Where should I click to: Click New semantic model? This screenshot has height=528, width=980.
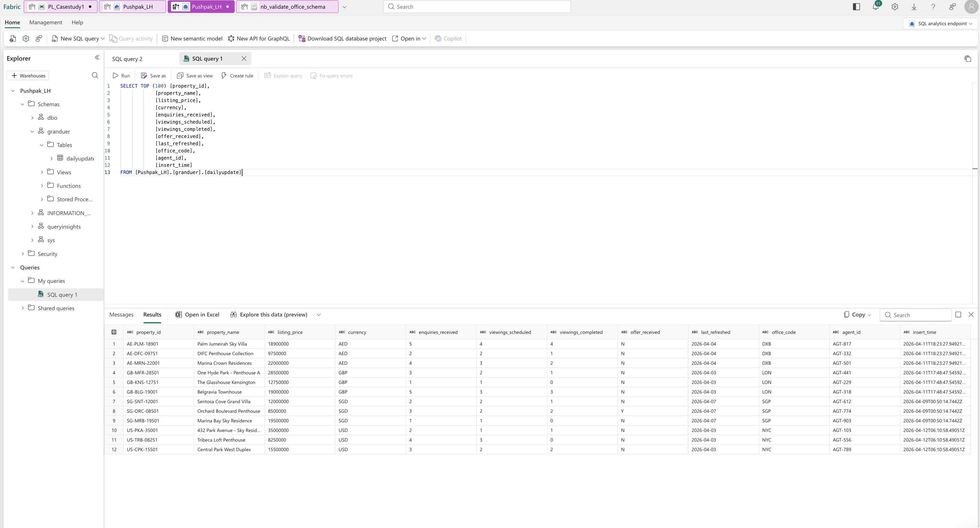tap(192, 38)
